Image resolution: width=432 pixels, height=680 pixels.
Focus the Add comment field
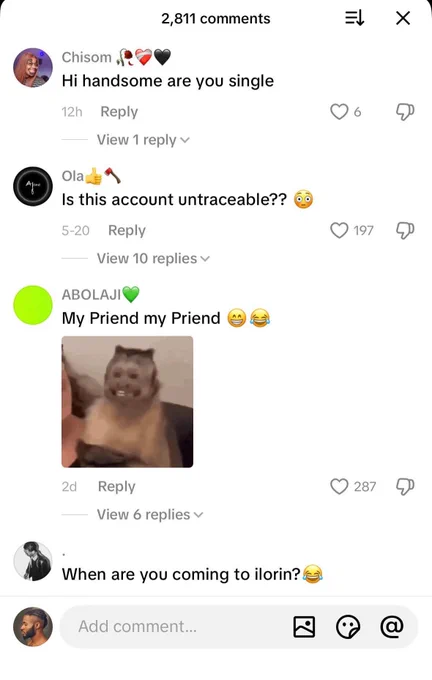(239, 627)
